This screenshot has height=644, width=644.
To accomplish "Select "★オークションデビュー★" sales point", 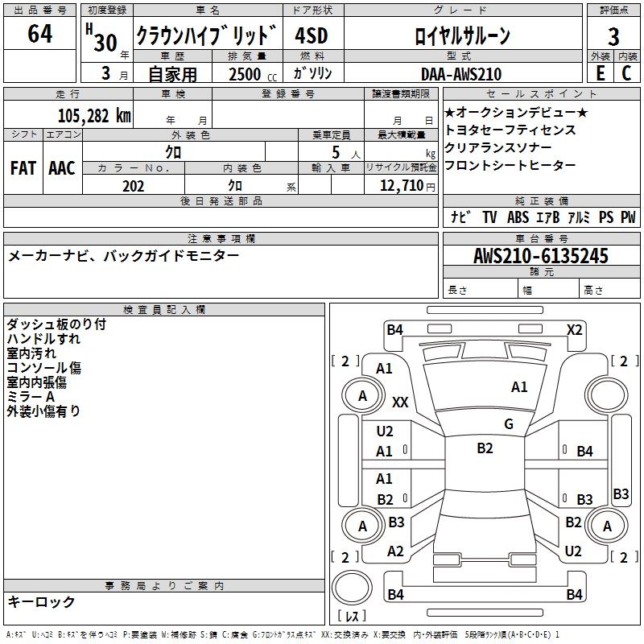I will (x=516, y=112).
